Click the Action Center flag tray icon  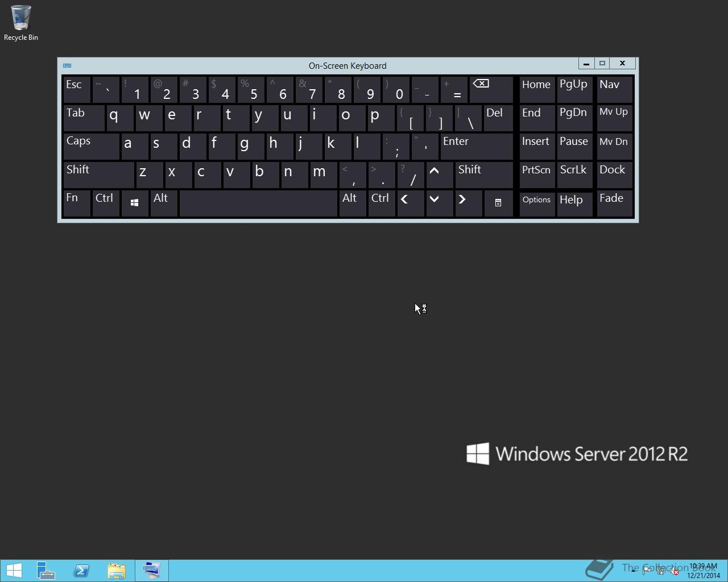647,571
